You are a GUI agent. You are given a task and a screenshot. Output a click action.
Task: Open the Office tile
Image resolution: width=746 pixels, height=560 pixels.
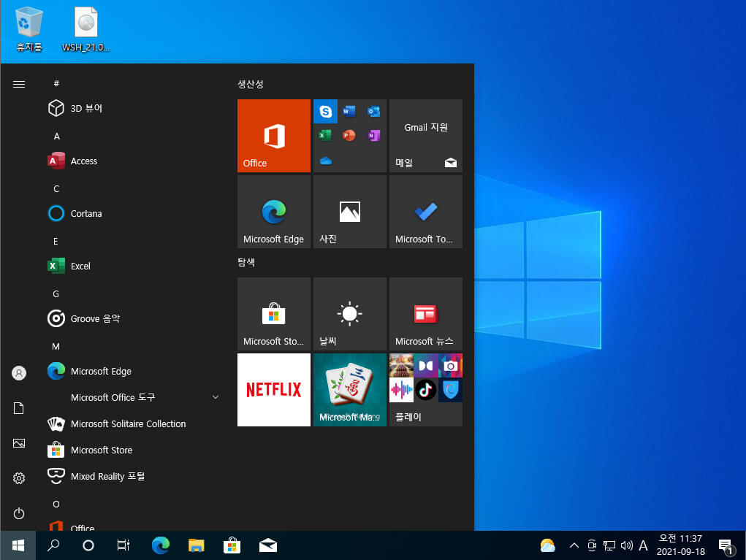(x=273, y=136)
